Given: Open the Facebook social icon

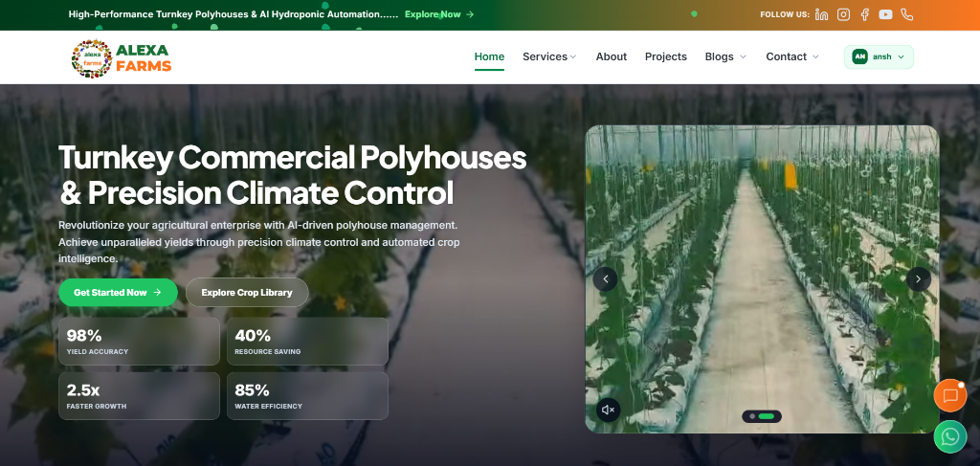Looking at the screenshot, I should (x=865, y=14).
